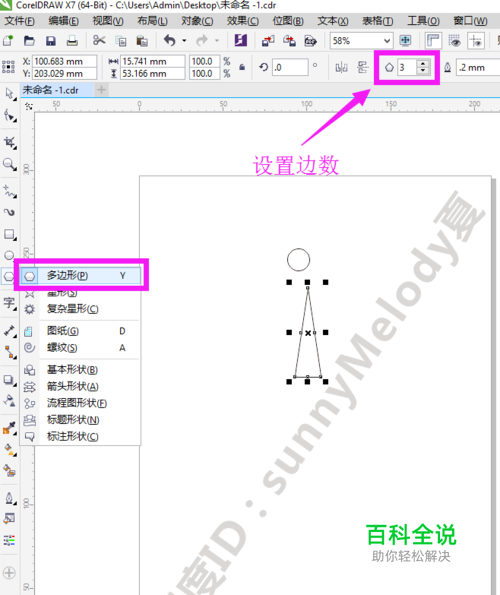Click the outline width field .2 mm
Viewport: 500px width, 595px height.
478,67
